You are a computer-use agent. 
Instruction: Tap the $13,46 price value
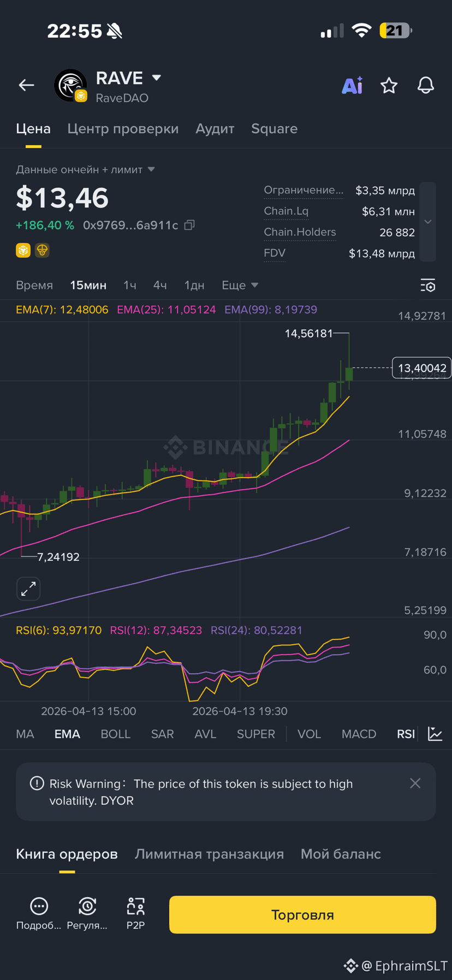click(62, 198)
